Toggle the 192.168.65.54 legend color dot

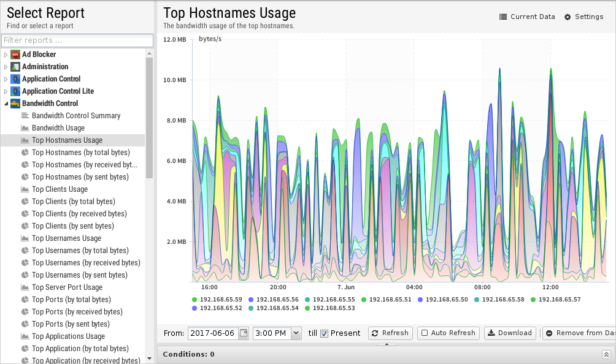[251, 308]
